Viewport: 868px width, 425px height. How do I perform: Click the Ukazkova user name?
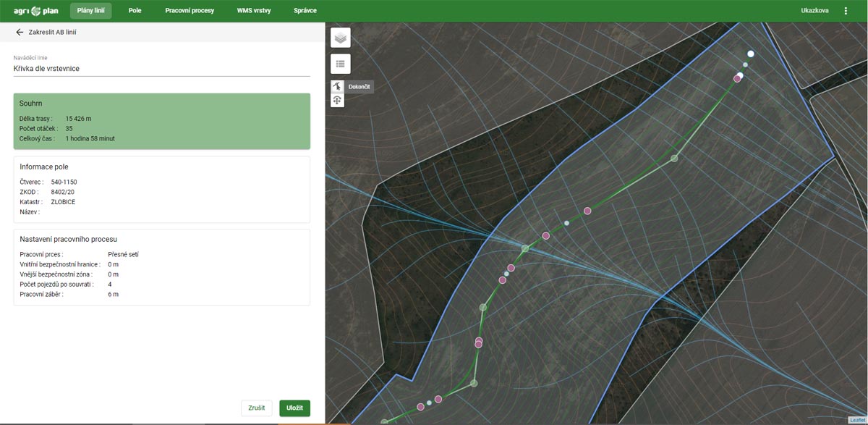[x=814, y=11]
